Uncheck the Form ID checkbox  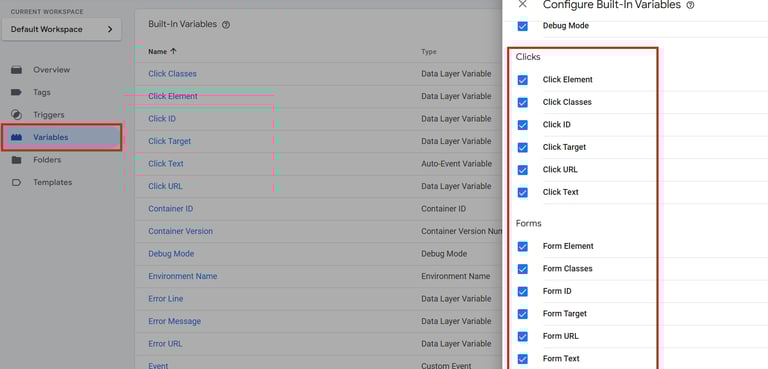click(523, 292)
